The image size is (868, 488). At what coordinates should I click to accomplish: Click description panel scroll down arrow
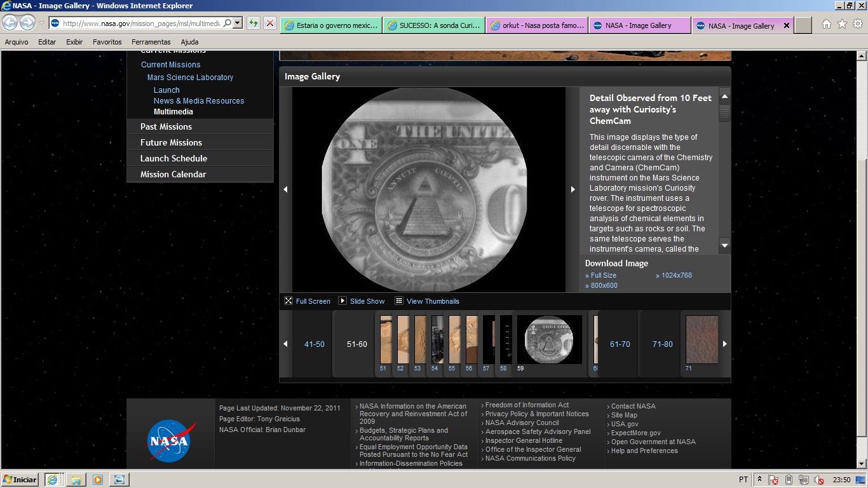(x=724, y=245)
